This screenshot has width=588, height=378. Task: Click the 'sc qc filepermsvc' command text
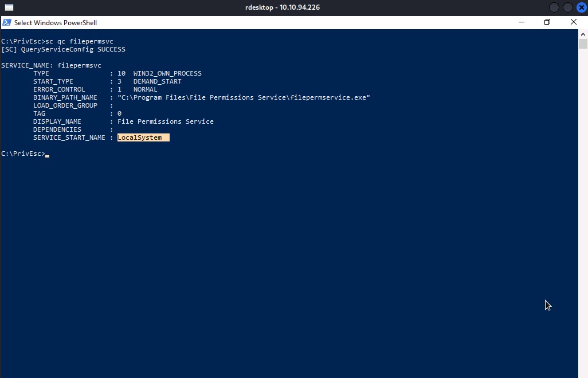pyautogui.click(x=79, y=41)
